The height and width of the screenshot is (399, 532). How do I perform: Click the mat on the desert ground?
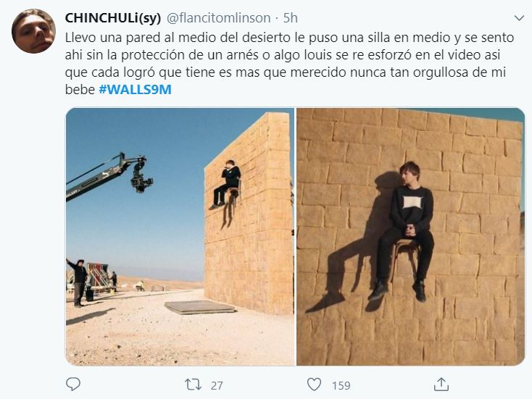click(x=200, y=307)
